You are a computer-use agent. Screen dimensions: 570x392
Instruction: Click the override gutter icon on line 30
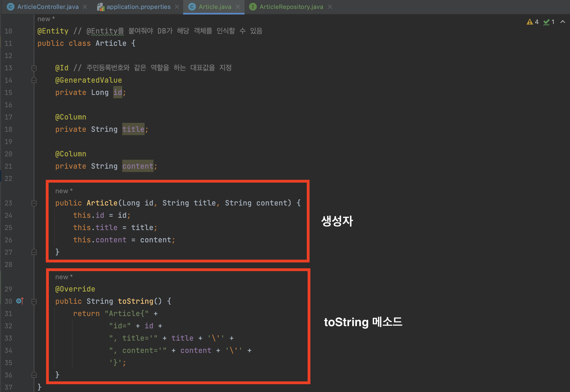pos(20,301)
